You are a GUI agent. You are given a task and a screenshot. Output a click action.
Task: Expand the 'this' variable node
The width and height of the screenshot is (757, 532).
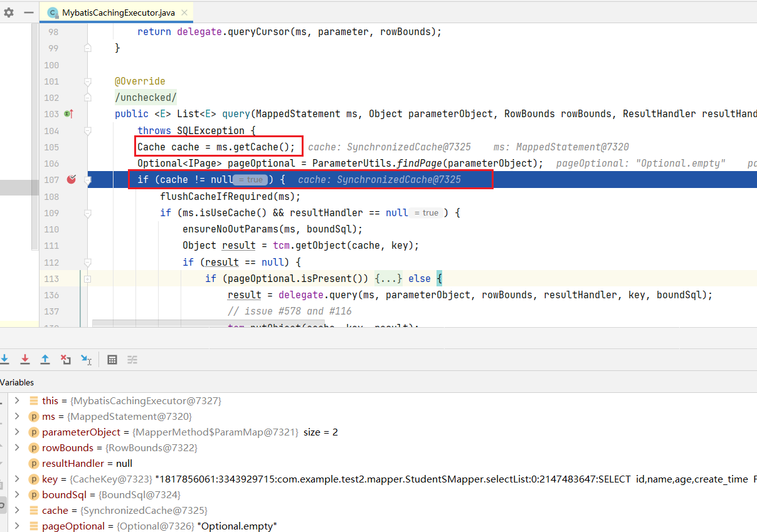pyautogui.click(x=17, y=400)
